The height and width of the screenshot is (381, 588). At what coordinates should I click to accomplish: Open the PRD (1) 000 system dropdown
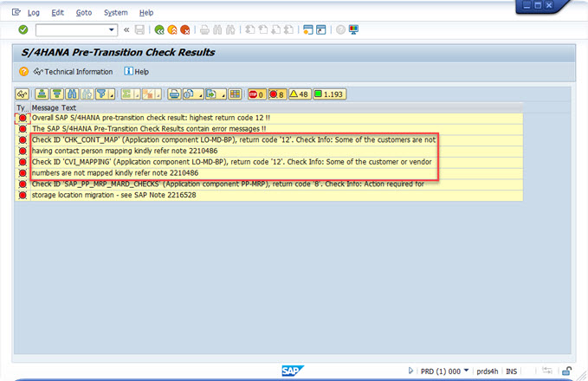[x=466, y=371]
